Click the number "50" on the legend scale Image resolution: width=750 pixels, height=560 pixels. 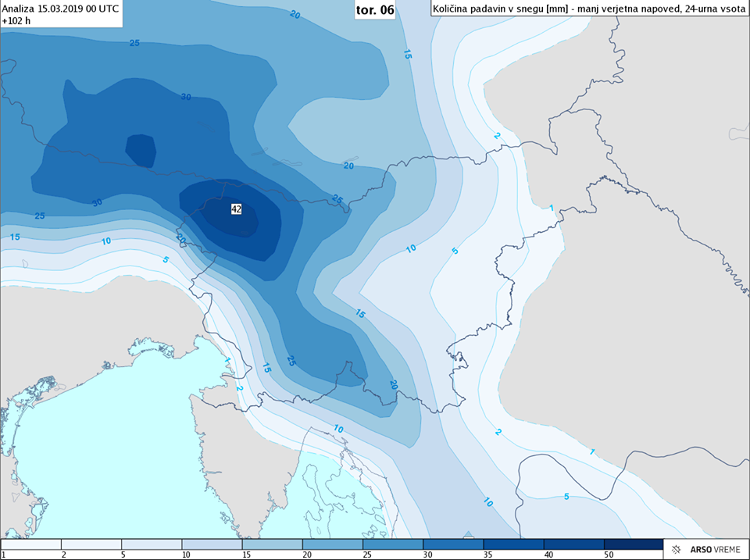607,555
